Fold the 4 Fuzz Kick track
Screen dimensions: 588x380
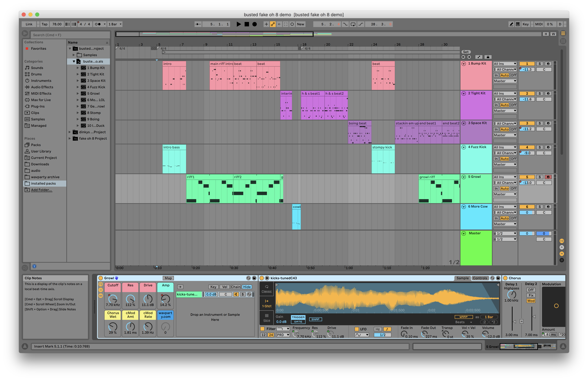pos(464,147)
